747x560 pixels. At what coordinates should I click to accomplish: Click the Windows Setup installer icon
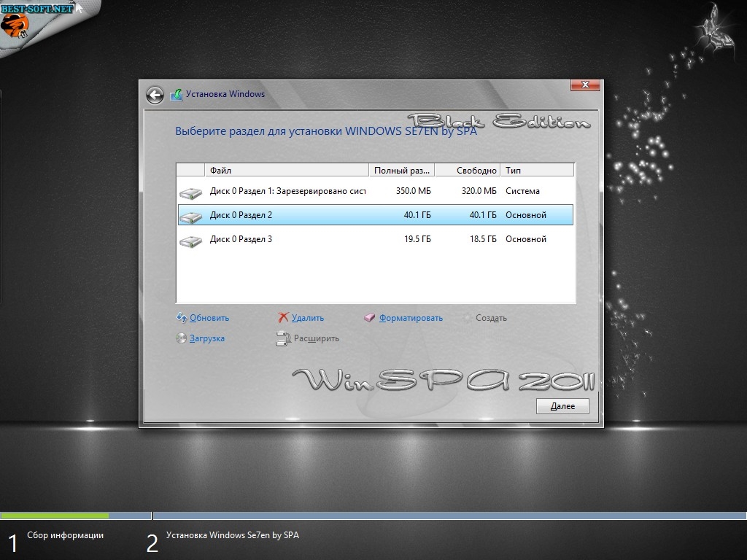(x=177, y=95)
